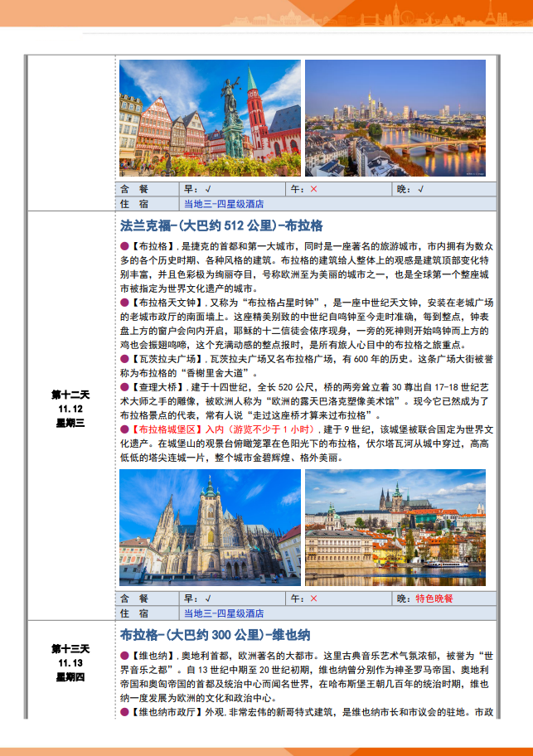This screenshot has width=533, height=756.
Task: Open the Frankfurt Römerberg square photo
Action: tap(210, 118)
